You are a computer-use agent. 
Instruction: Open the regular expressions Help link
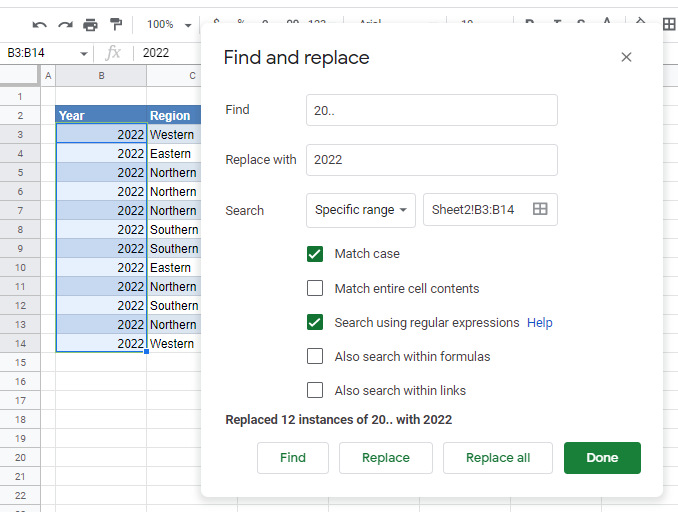pos(540,323)
